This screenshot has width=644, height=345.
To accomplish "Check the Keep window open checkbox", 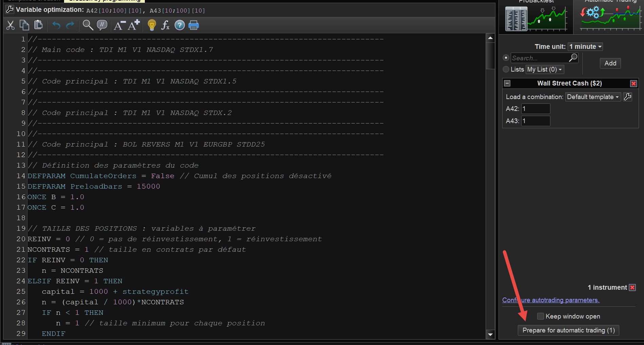I will point(541,316).
